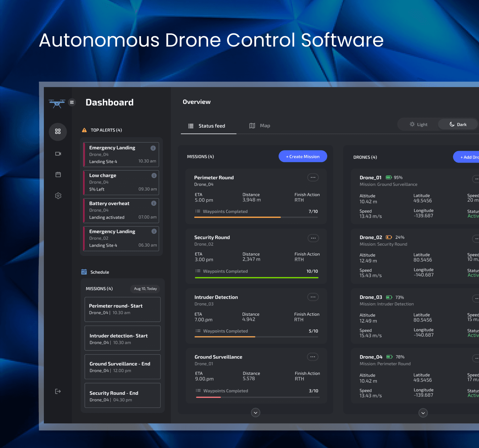Click Ground Surveillance waypoints progress bar
Screen dimensions: 479x448
[258, 397]
